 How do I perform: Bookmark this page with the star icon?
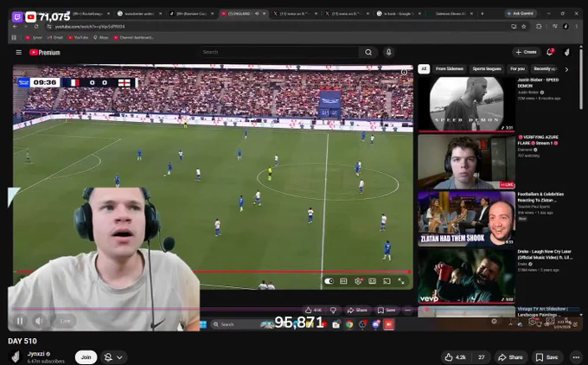[x=524, y=27]
